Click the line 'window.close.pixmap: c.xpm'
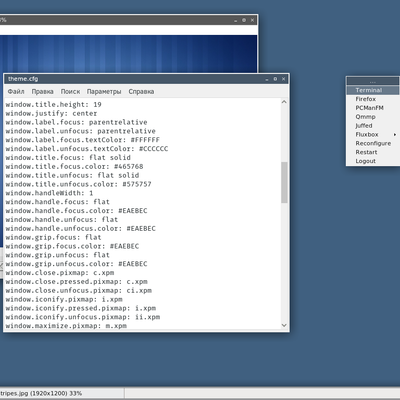 (60, 273)
